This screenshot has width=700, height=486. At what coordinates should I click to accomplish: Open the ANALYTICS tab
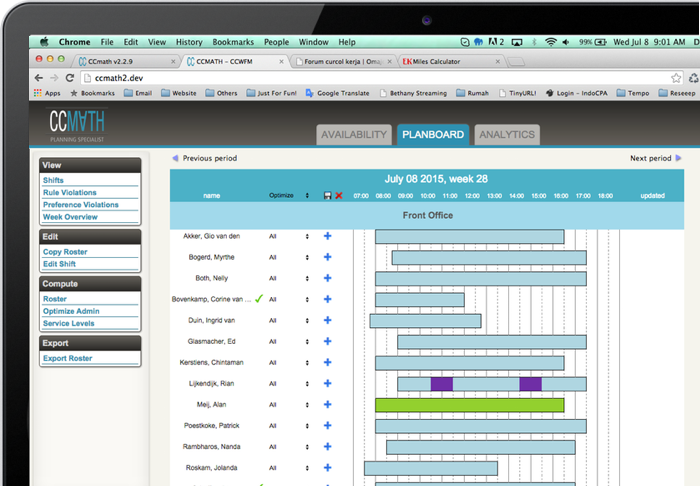click(507, 135)
